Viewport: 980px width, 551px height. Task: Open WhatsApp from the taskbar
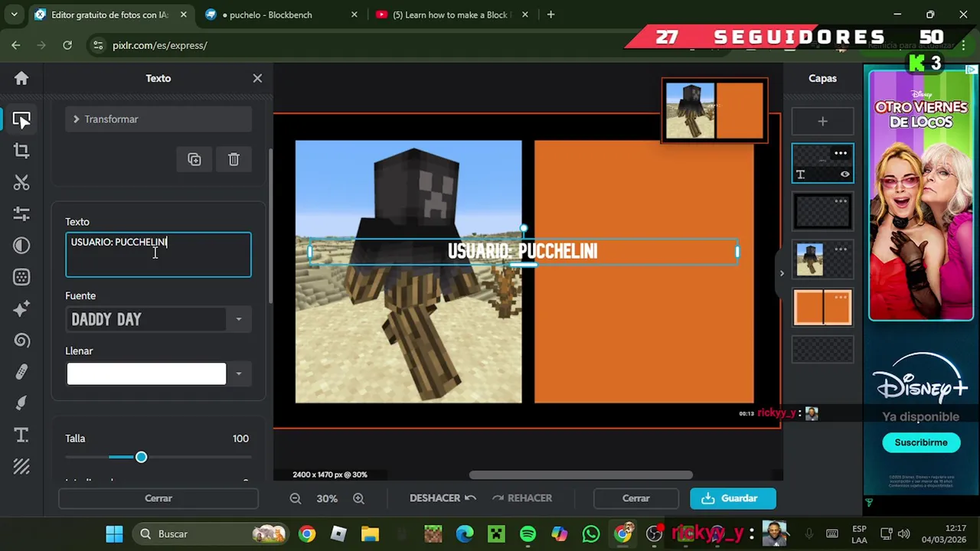pyautogui.click(x=590, y=533)
